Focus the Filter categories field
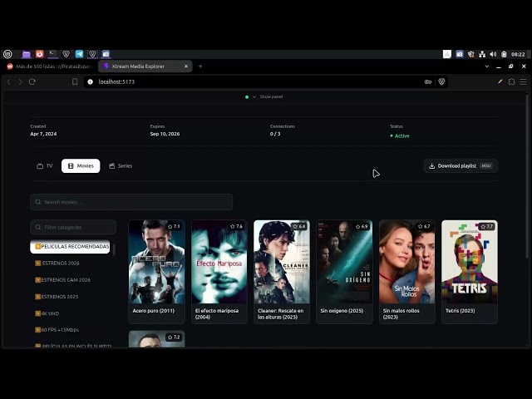This screenshot has height=399, width=532. click(x=73, y=227)
